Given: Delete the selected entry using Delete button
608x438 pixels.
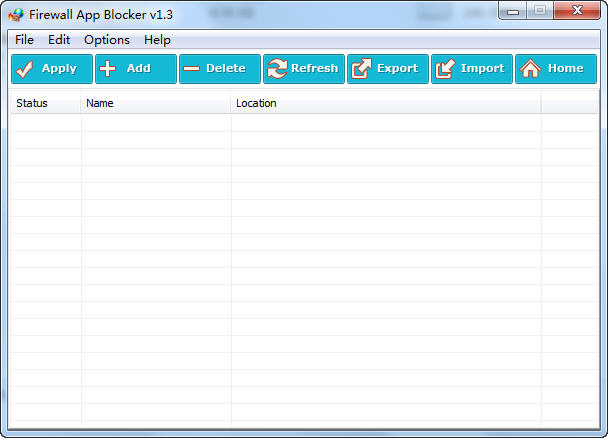Looking at the screenshot, I should pyautogui.click(x=220, y=69).
